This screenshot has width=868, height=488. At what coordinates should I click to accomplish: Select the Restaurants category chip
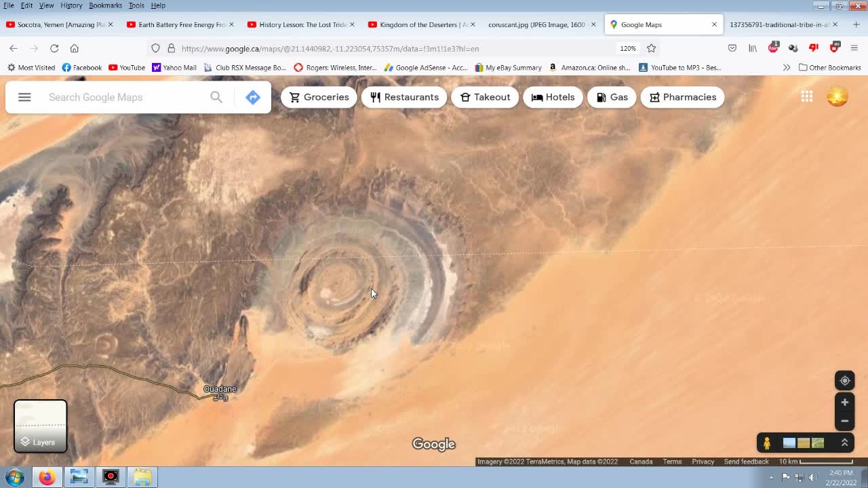(x=404, y=97)
